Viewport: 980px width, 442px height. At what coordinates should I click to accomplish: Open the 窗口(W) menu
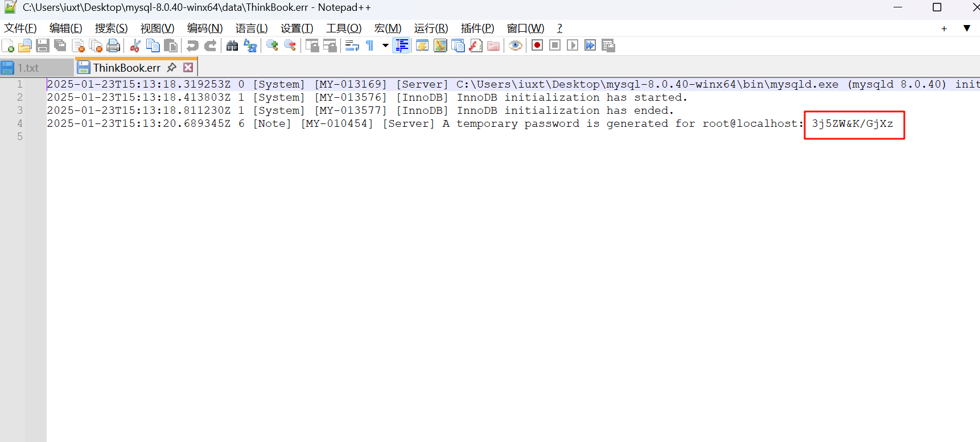pos(526,28)
